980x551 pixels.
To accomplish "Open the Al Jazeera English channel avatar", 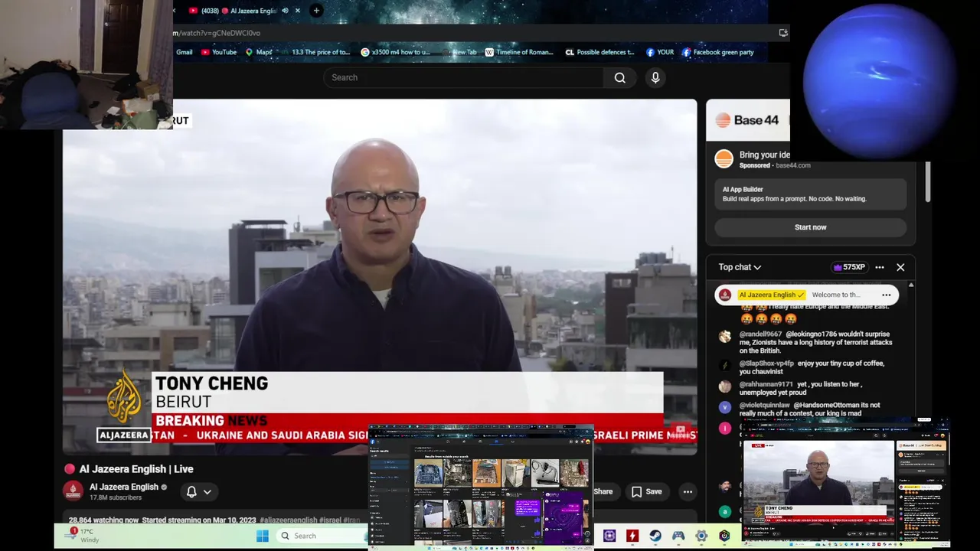I will [x=73, y=491].
